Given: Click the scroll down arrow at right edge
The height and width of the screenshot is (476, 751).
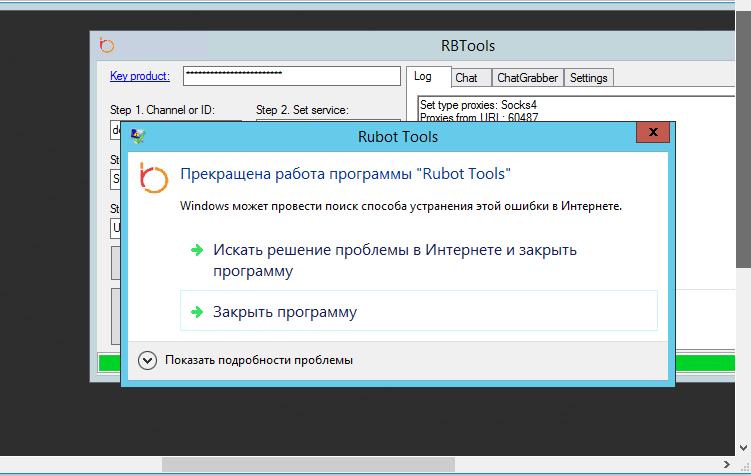Looking at the screenshot, I should click(x=743, y=448).
